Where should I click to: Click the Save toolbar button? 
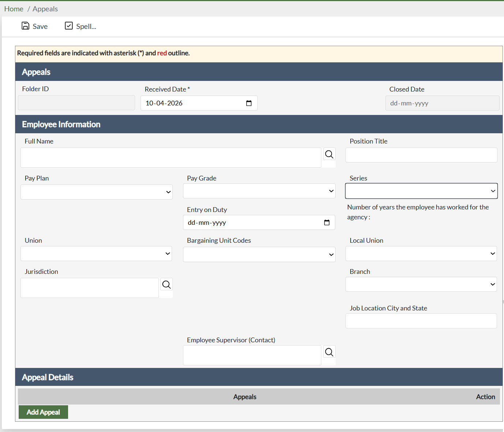34,26
